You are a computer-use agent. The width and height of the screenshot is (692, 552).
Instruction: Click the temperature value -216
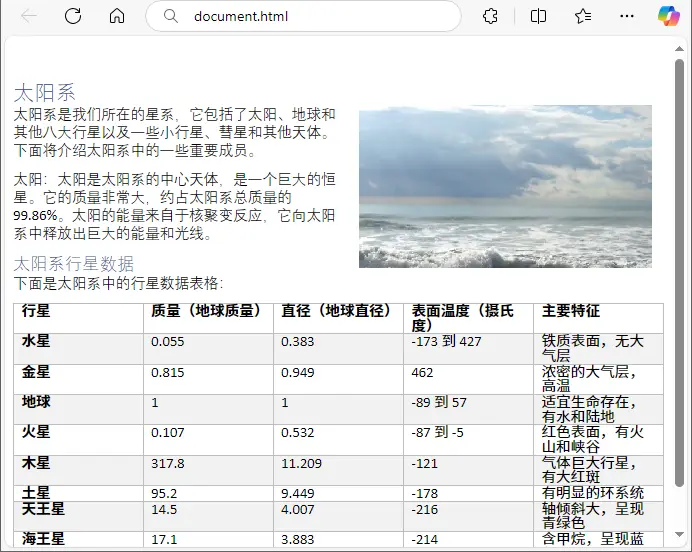click(425, 510)
